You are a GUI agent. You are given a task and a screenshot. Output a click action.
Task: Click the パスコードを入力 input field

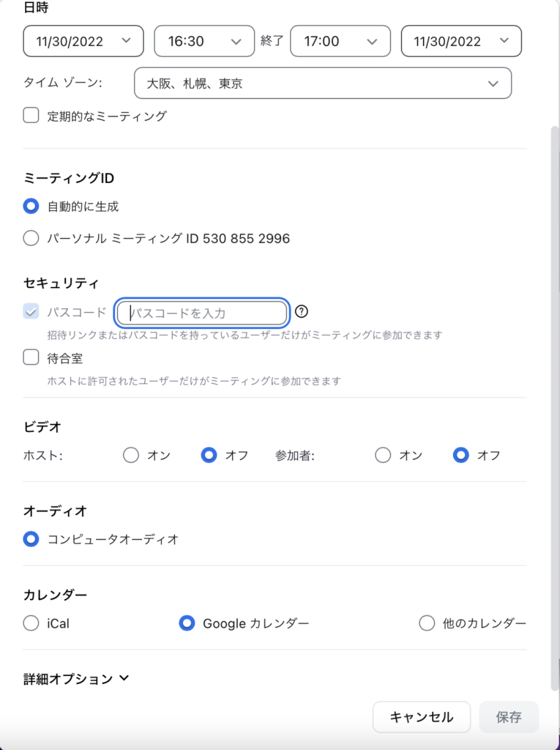(202, 313)
